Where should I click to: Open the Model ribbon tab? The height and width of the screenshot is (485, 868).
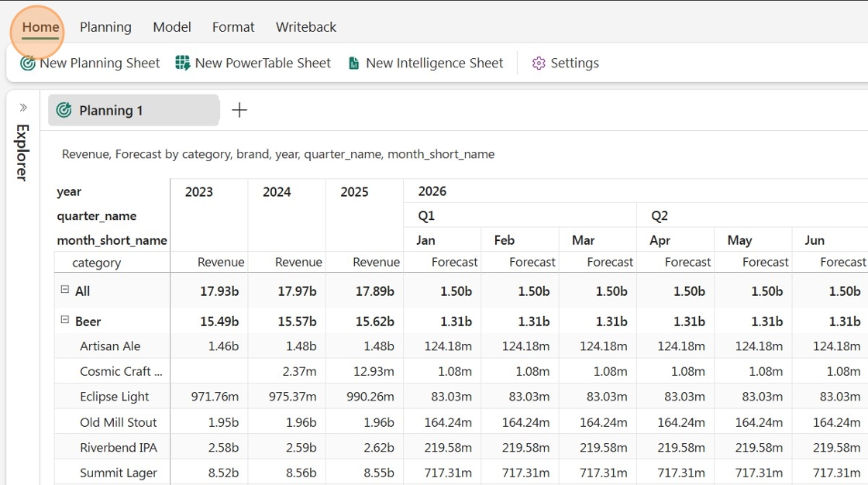172,27
